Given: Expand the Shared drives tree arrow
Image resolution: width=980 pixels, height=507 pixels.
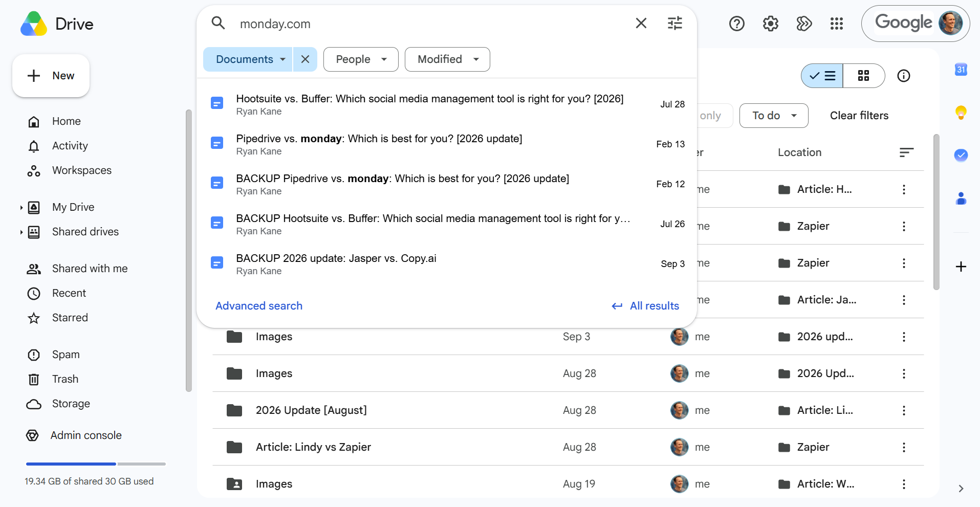Looking at the screenshot, I should (21, 232).
